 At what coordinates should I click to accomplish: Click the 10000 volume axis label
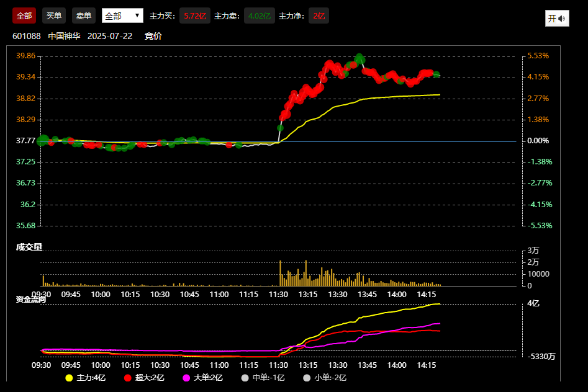point(538,274)
